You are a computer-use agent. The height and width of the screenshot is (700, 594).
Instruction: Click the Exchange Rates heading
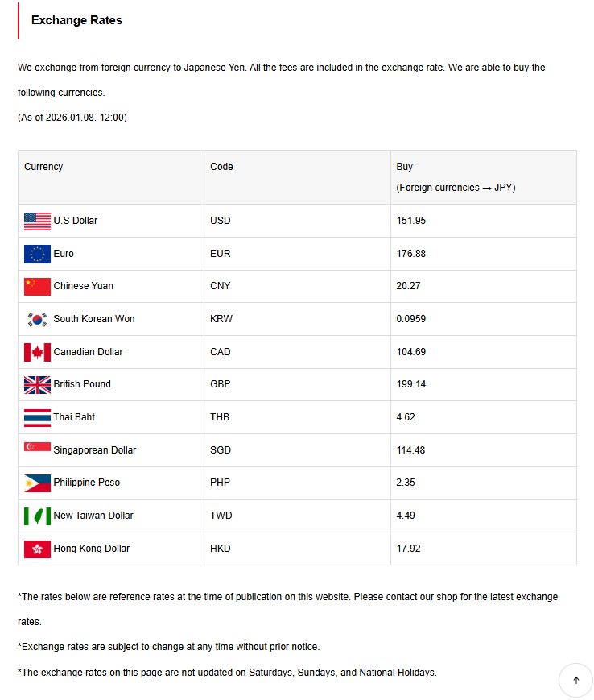[x=76, y=20]
